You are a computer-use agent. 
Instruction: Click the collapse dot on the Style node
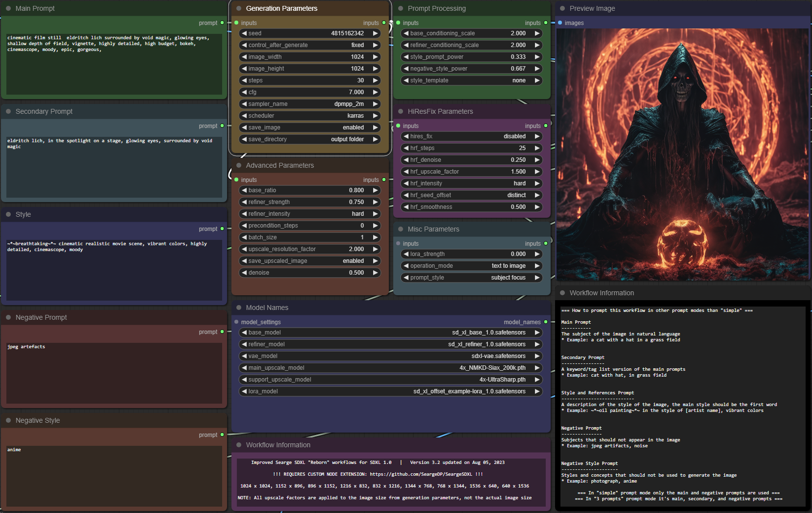point(8,214)
